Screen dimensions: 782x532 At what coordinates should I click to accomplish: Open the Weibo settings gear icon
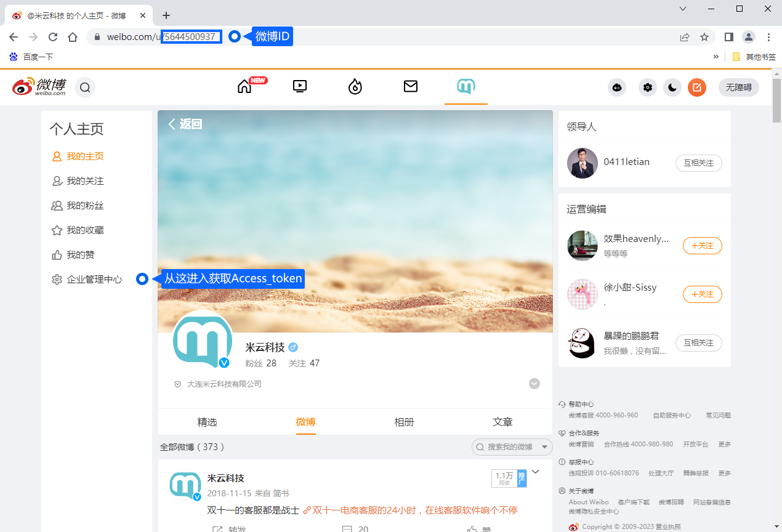(648, 87)
